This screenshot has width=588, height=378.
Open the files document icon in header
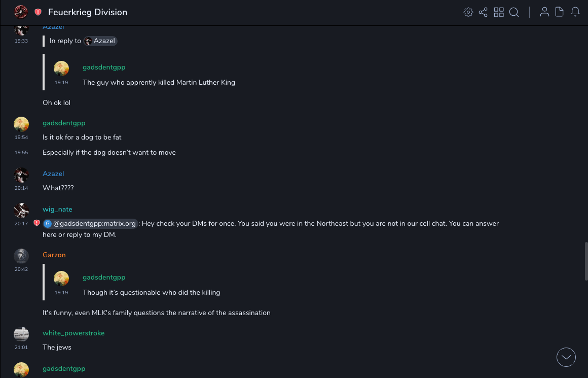tap(560, 12)
